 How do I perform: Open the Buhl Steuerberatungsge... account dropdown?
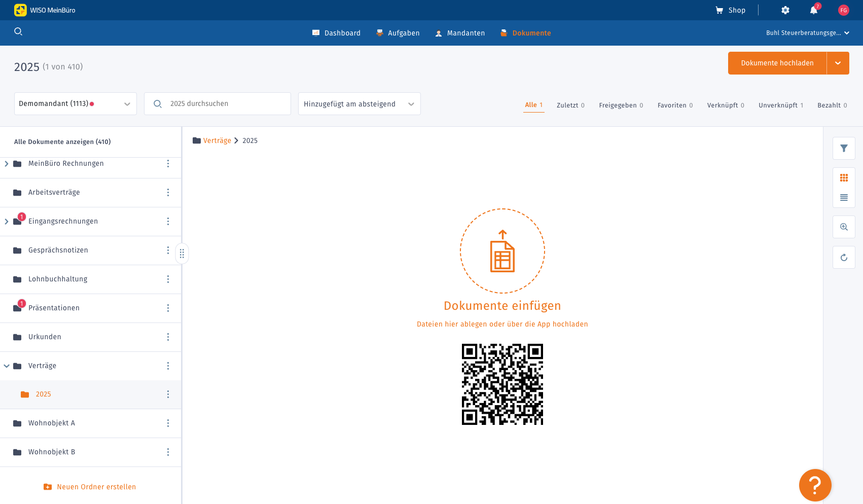click(x=808, y=33)
